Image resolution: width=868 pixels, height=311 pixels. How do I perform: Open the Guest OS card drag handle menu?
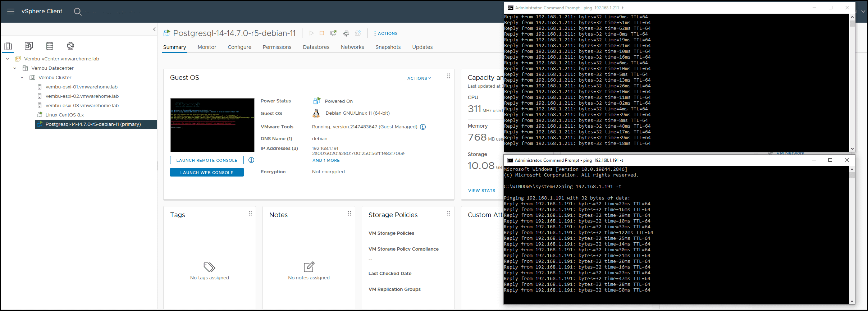pos(449,76)
